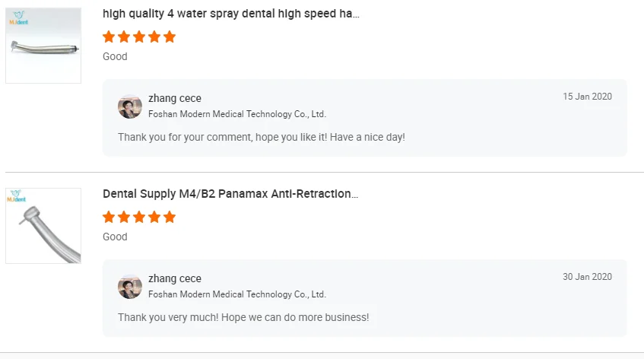Viewport: 644px width, 359px height.
Task: Click the zhang cece name in the 30 Jan reply
Action: (x=175, y=278)
